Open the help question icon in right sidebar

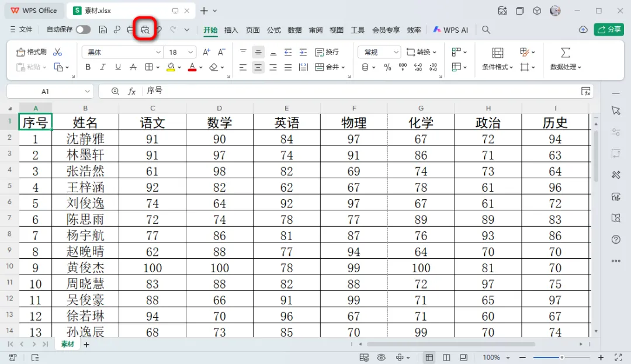coord(616,240)
